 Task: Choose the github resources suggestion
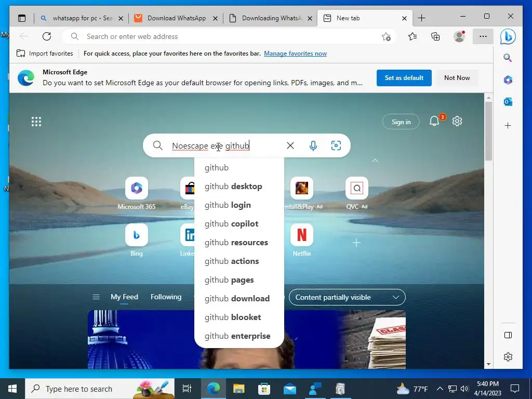coord(239,242)
